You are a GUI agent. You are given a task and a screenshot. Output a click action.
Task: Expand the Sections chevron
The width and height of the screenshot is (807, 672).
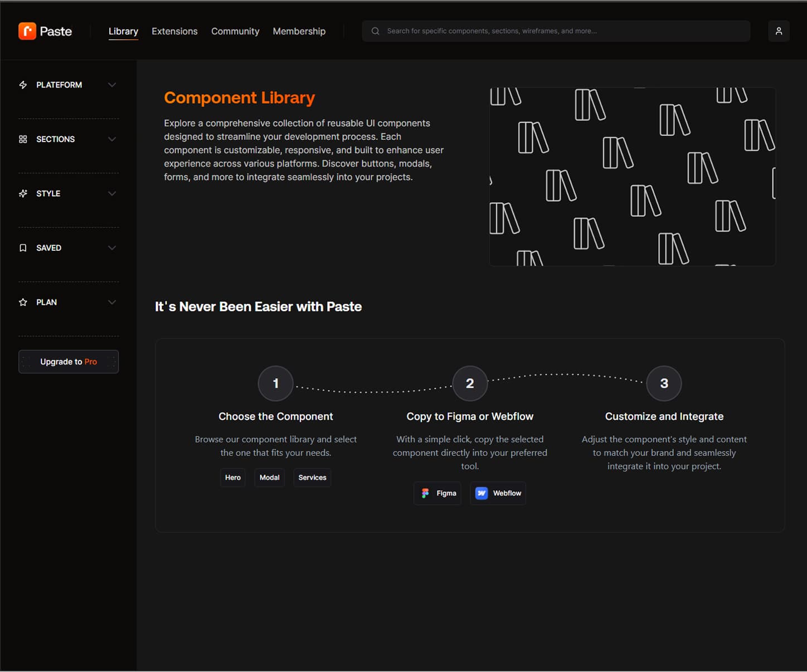[x=112, y=139]
